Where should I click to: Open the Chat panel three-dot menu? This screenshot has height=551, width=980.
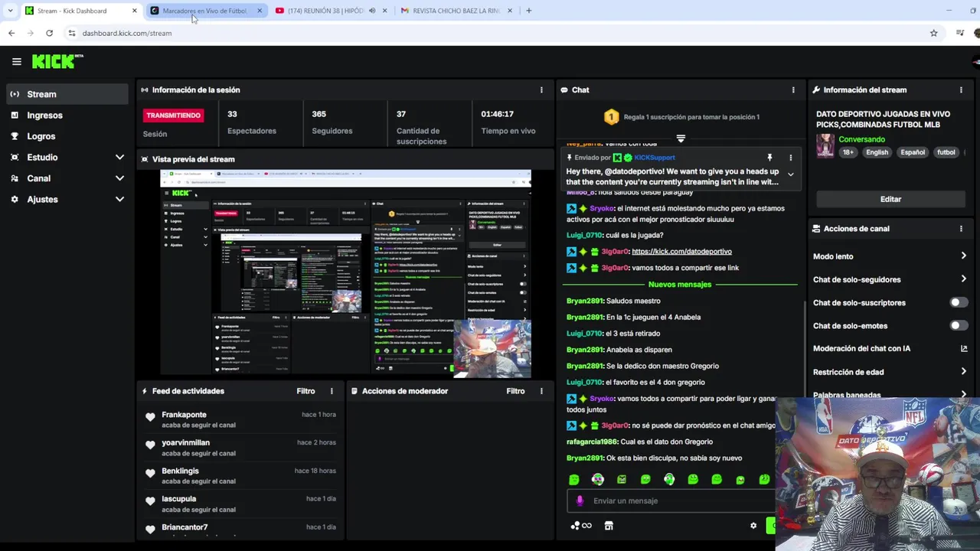click(x=793, y=90)
